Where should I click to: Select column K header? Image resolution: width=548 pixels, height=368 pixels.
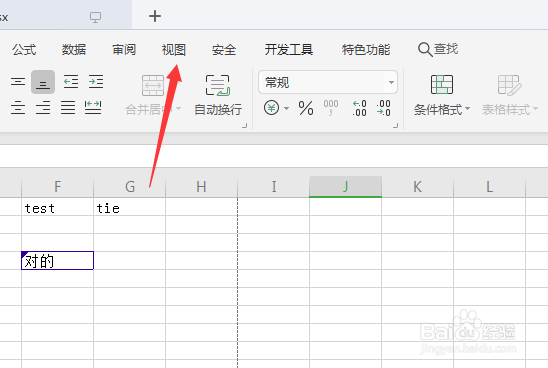tap(418, 187)
